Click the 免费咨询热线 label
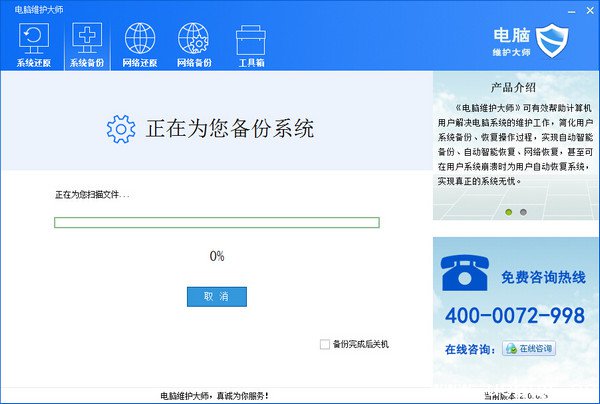 pyautogui.click(x=543, y=277)
